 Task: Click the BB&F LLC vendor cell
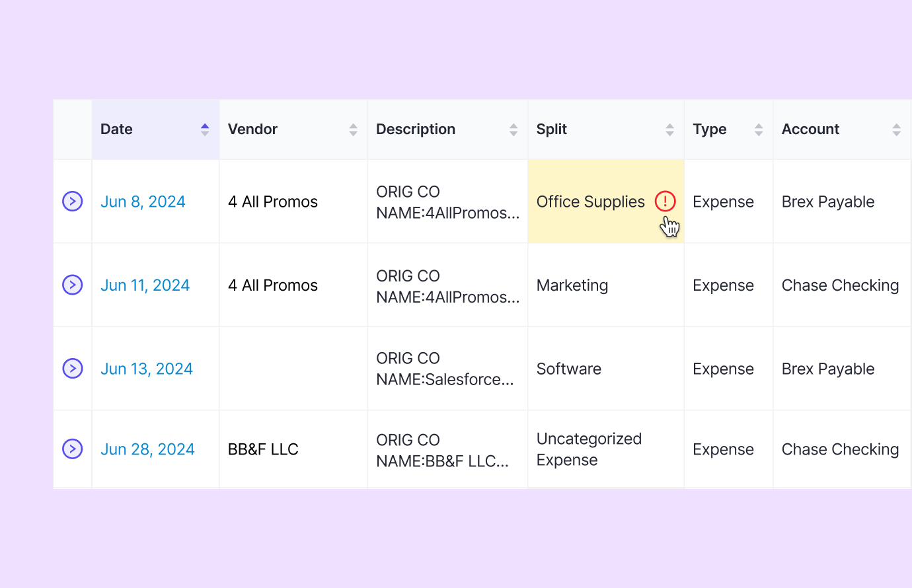click(x=264, y=449)
